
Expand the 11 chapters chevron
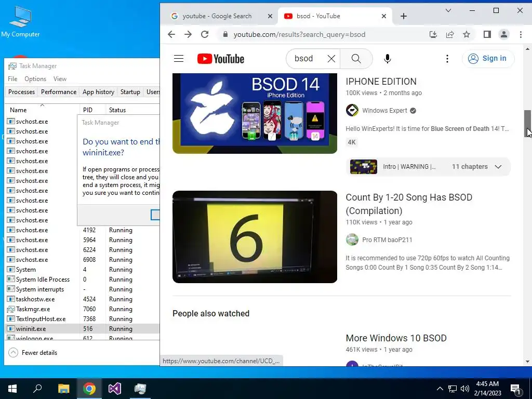point(498,167)
